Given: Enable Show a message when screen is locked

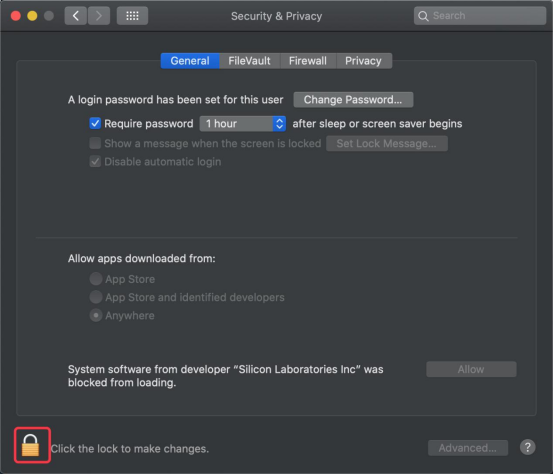Looking at the screenshot, I should click(x=95, y=143).
